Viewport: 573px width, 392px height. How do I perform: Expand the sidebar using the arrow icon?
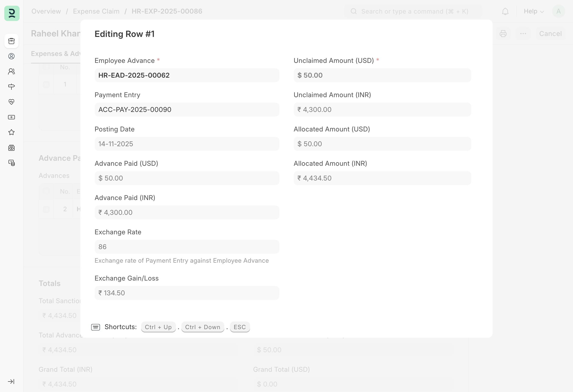point(11,382)
